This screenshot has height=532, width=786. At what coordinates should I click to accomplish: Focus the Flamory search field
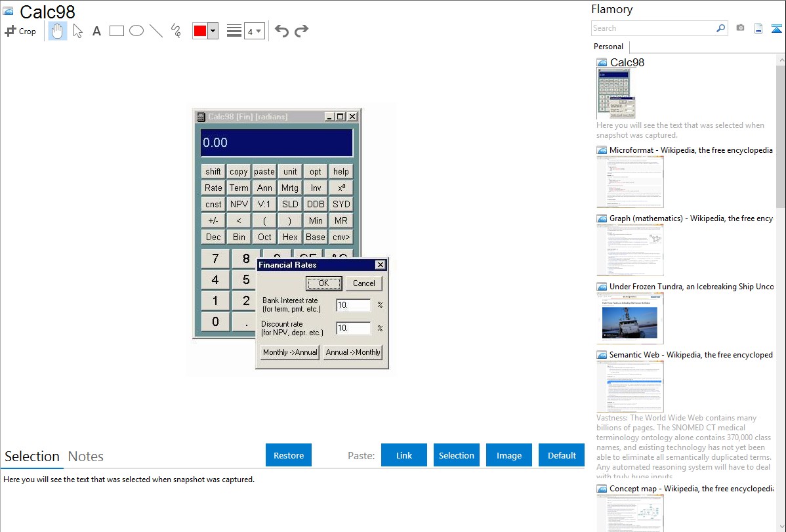(x=653, y=28)
